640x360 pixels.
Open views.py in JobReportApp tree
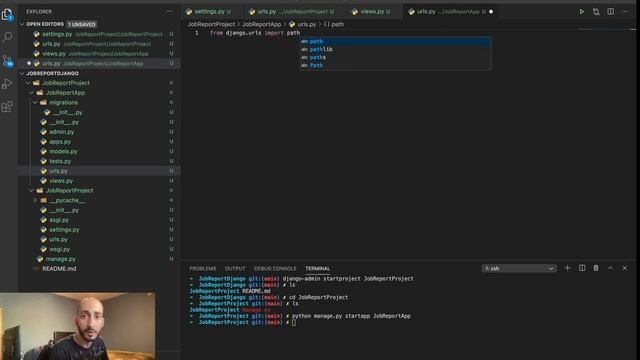tap(99, 181)
